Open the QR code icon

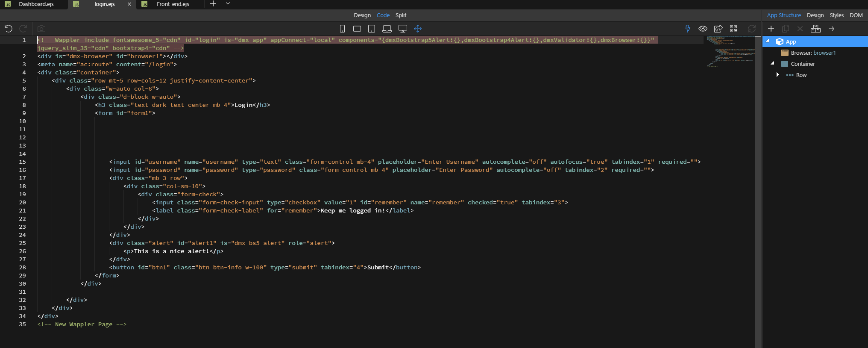(x=733, y=29)
